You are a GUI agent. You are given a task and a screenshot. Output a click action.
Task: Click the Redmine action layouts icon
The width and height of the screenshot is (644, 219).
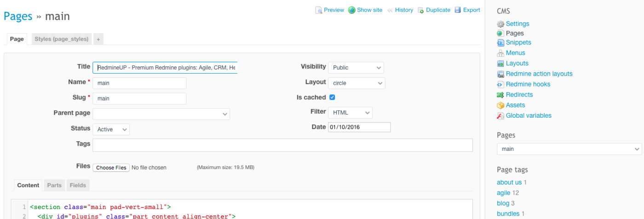pyautogui.click(x=500, y=74)
